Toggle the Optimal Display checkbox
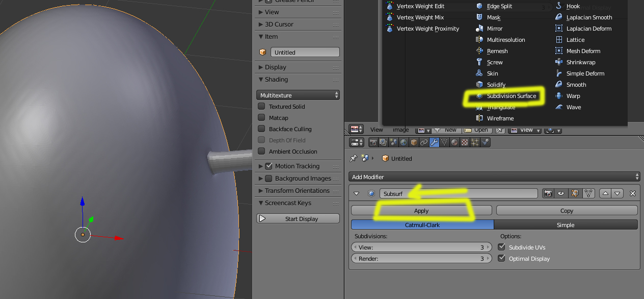This screenshot has width=644, height=299. point(501,258)
